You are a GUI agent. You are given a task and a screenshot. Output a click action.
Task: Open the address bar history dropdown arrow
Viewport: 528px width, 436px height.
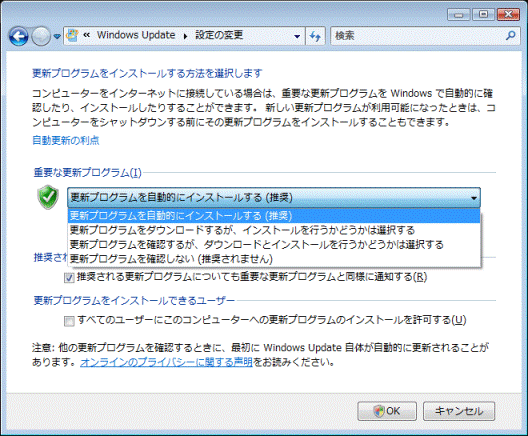[297, 36]
